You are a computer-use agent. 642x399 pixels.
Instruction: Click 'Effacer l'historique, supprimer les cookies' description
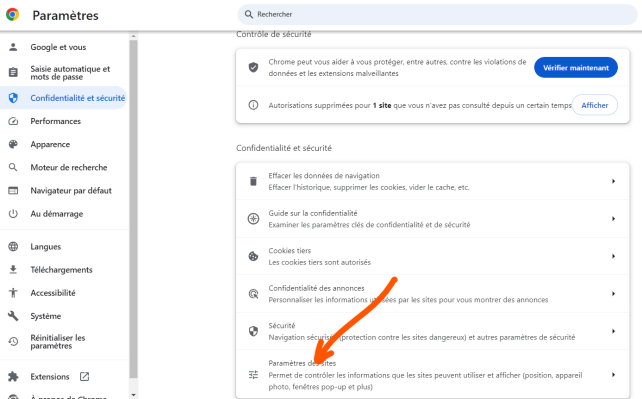point(369,187)
